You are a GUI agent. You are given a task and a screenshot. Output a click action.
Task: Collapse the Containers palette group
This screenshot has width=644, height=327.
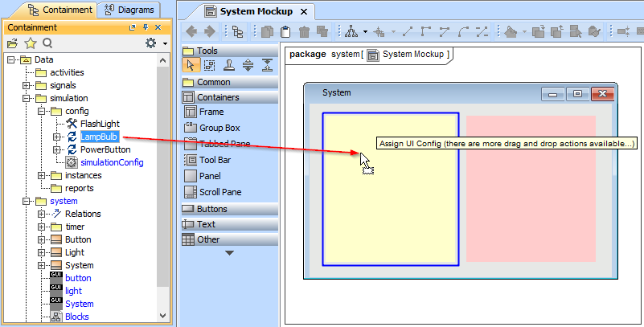pos(230,97)
